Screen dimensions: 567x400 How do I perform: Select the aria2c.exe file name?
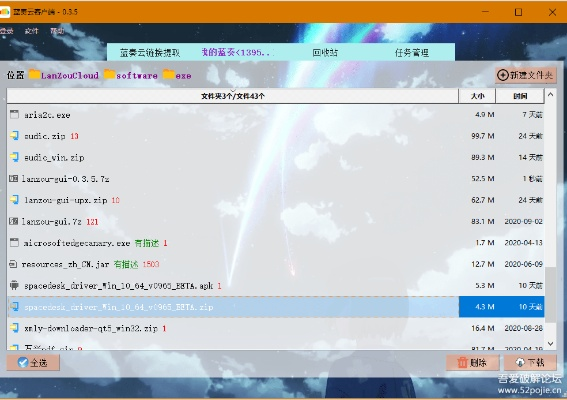click(x=47, y=115)
